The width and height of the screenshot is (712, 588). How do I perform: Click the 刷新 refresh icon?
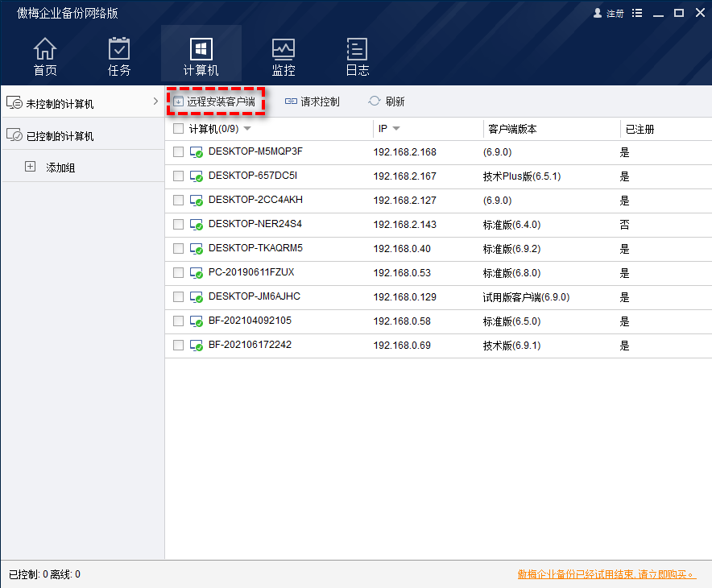click(x=375, y=101)
